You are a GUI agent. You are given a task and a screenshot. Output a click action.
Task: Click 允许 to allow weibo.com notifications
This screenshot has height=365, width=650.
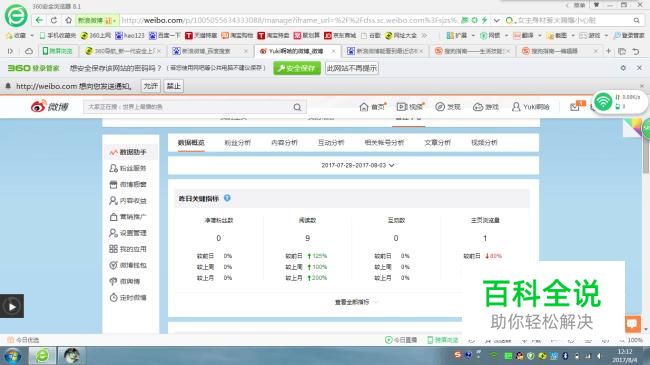coord(150,86)
